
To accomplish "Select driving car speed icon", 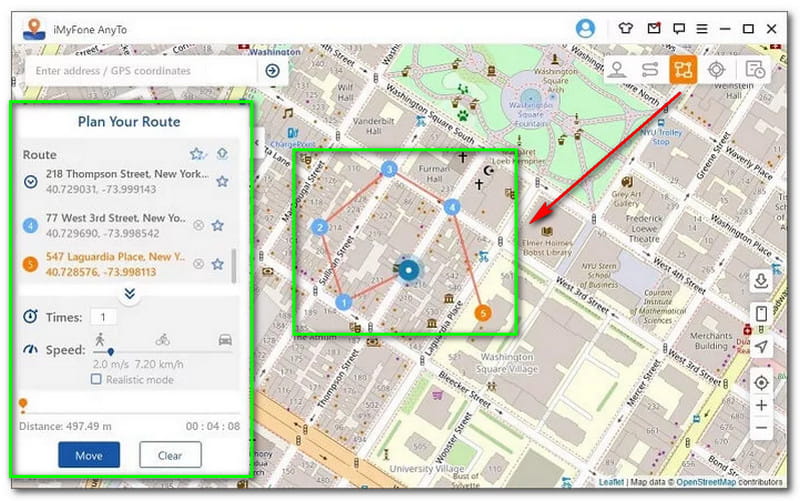I will click(225, 339).
